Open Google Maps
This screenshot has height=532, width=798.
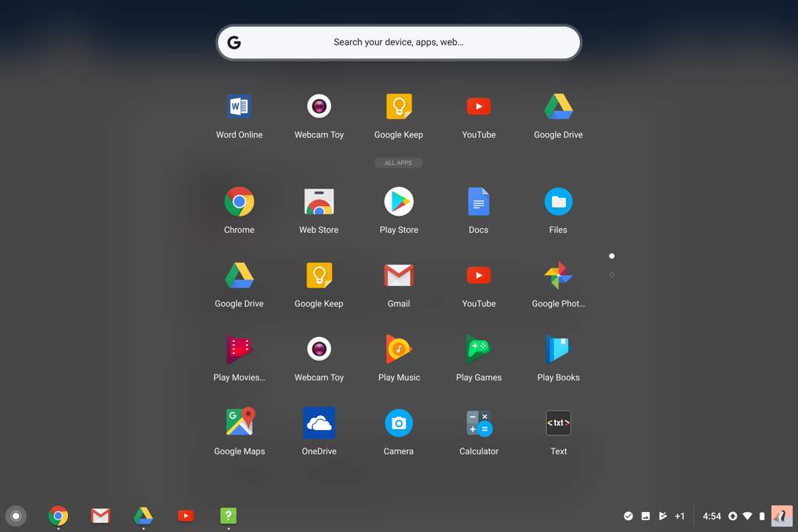pyautogui.click(x=239, y=423)
